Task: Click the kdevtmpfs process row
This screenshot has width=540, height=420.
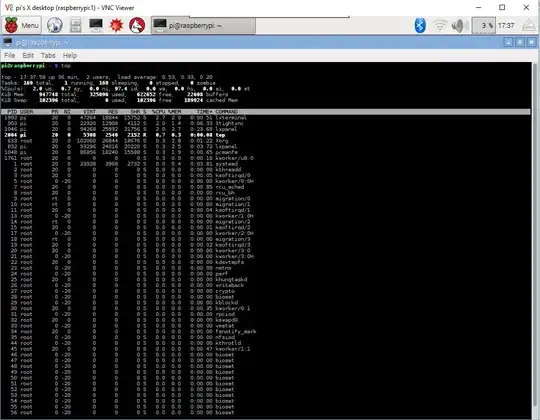Action: 265,262
